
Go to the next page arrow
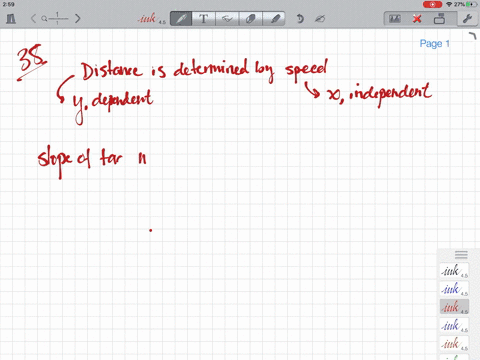(78, 18)
